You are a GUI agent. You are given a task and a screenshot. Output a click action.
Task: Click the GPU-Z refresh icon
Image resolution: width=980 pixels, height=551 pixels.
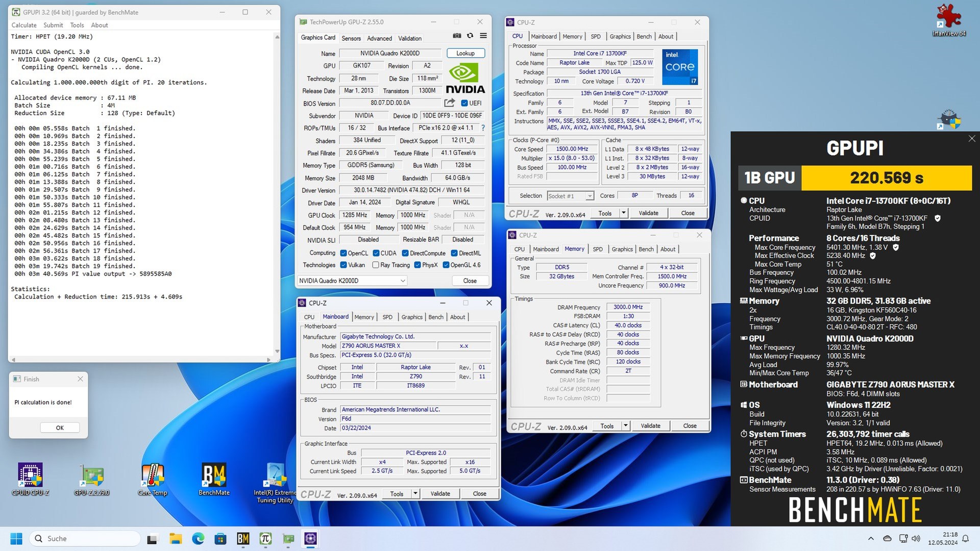pyautogui.click(x=470, y=36)
